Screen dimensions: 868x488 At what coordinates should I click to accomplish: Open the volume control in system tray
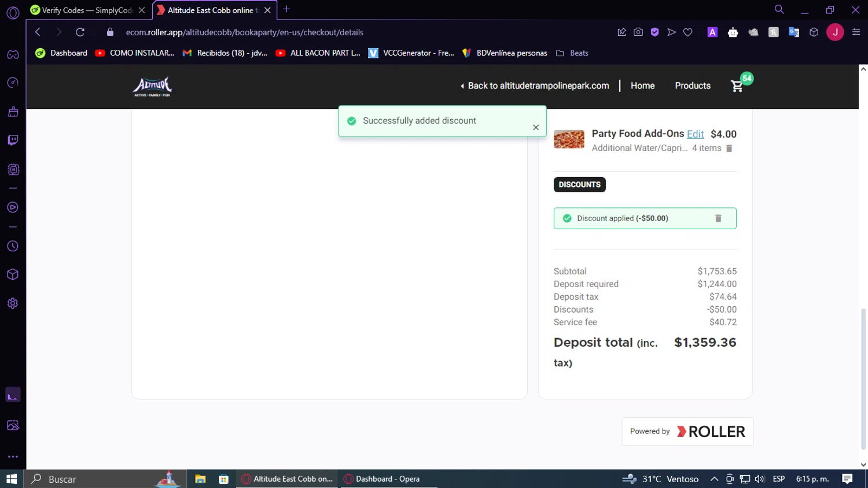pos(759,479)
